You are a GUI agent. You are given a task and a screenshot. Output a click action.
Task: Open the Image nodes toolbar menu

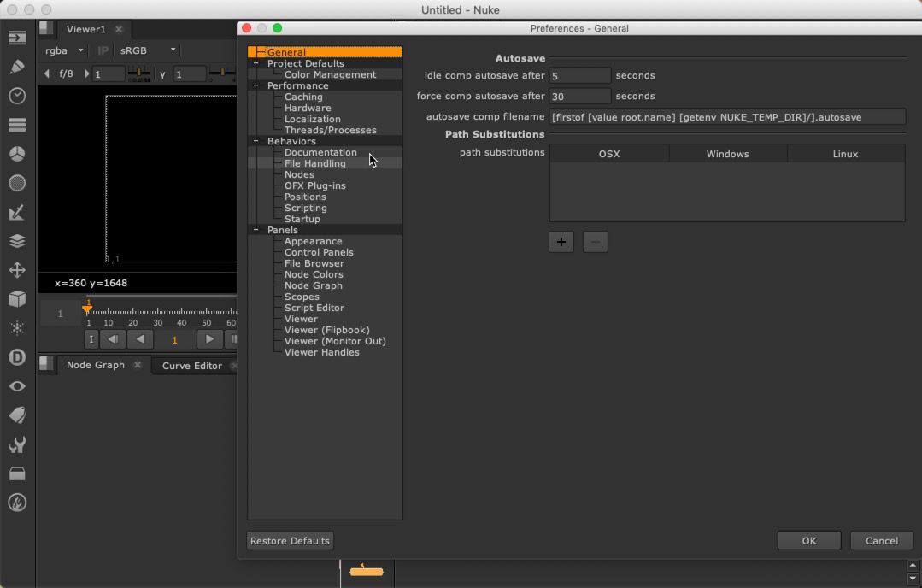(17, 38)
